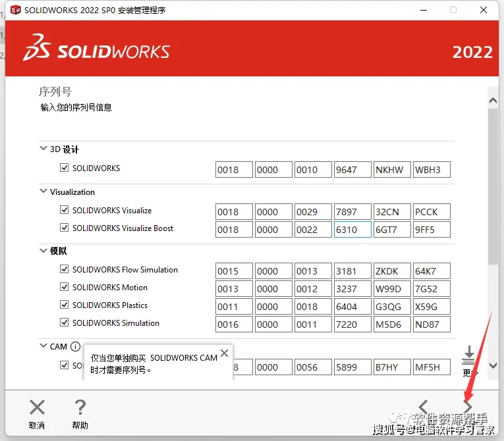The height and width of the screenshot is (441, 504).
Task: Click Visualize serial field PCCK
Action: 432,212
